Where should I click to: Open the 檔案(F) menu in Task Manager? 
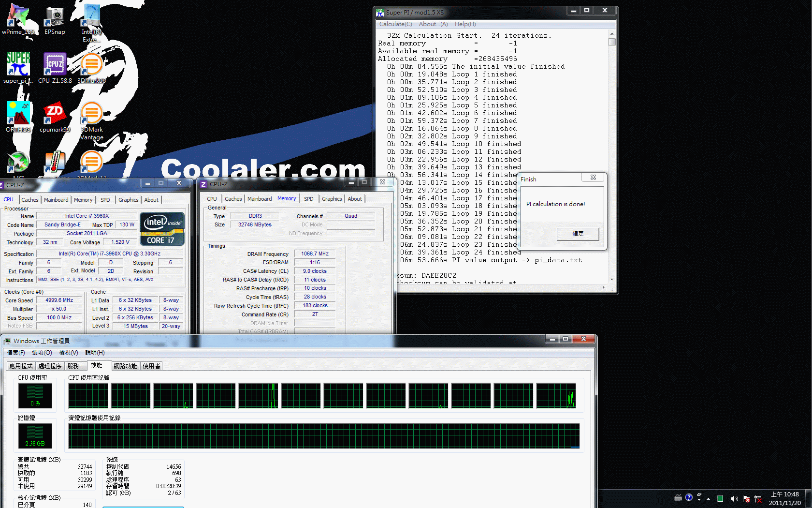click(x=16, y=353)
